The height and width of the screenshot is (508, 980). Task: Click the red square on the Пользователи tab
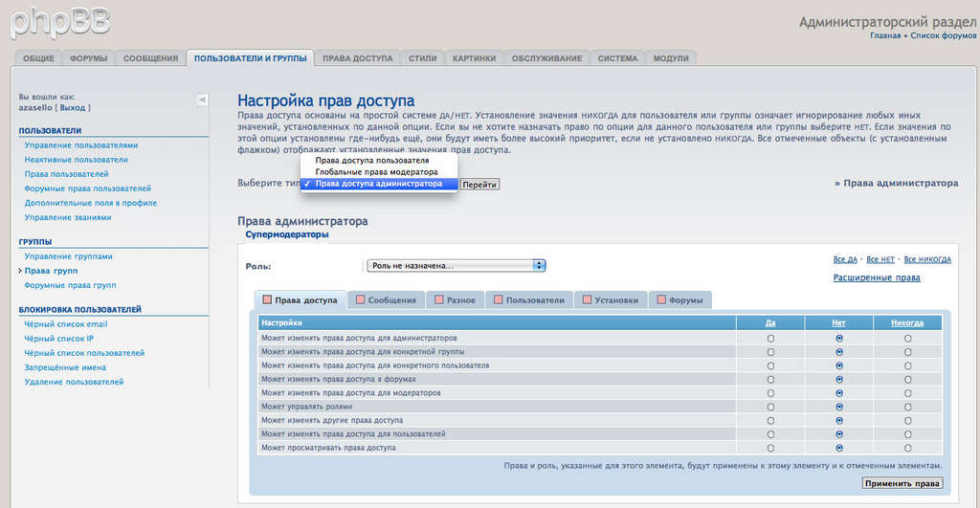(499, 299)
